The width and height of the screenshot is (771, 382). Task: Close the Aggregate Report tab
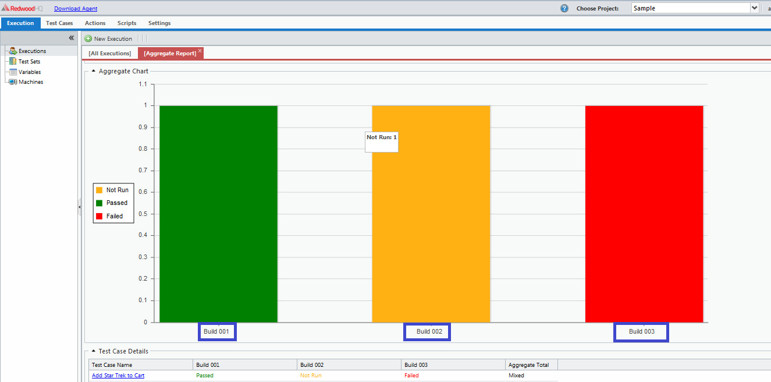[200, 51]
